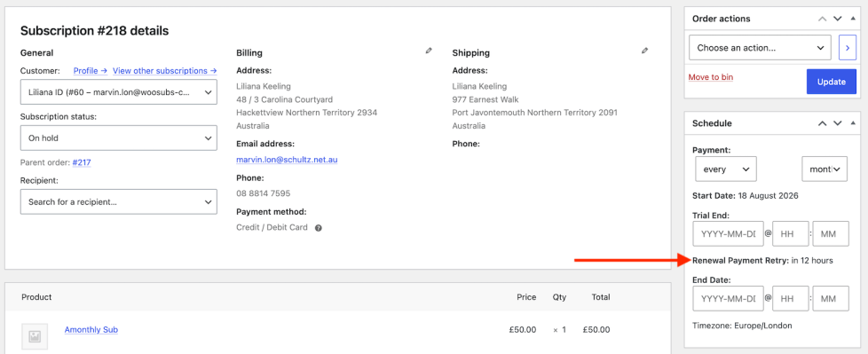Focus Trial End date field
This screenshot has height=354, width=868.
(x=728, y=234)
